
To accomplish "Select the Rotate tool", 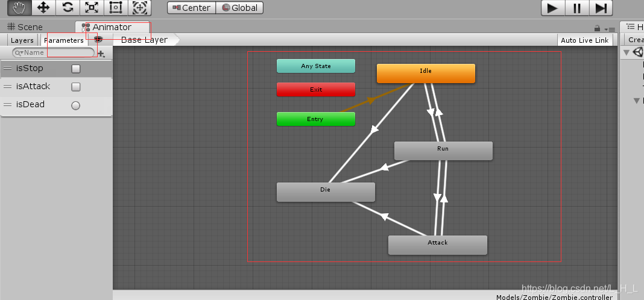I will coord(68,7).
